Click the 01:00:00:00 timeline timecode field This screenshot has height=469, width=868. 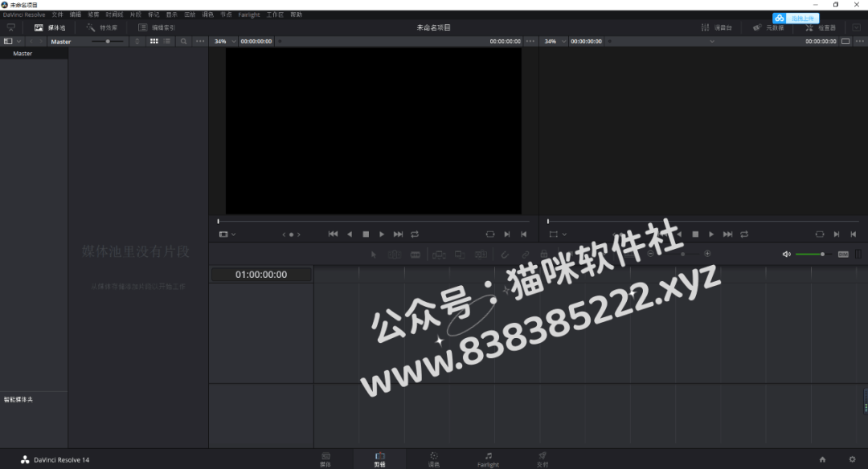tap(261, 275)
